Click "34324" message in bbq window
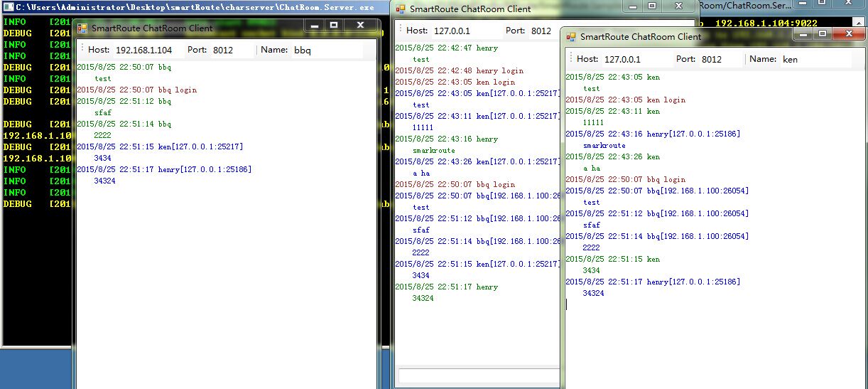The height and width of the screenshot is (389, 868). click(x=104, y=181)
